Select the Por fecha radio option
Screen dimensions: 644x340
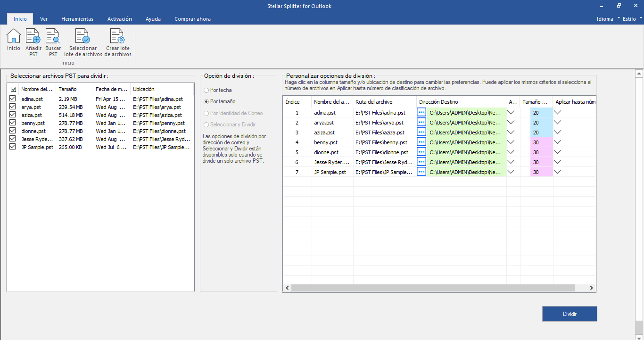point(206,90)
